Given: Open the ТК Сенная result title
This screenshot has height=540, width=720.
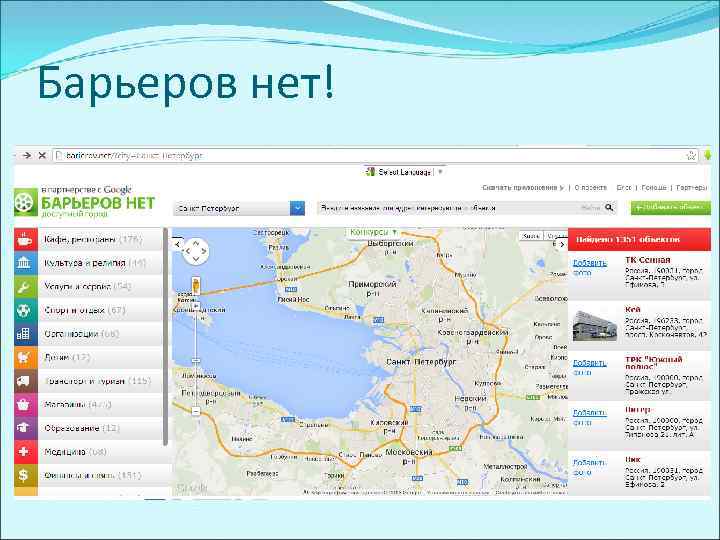Looking at the screenshot, I should [647, 260].
